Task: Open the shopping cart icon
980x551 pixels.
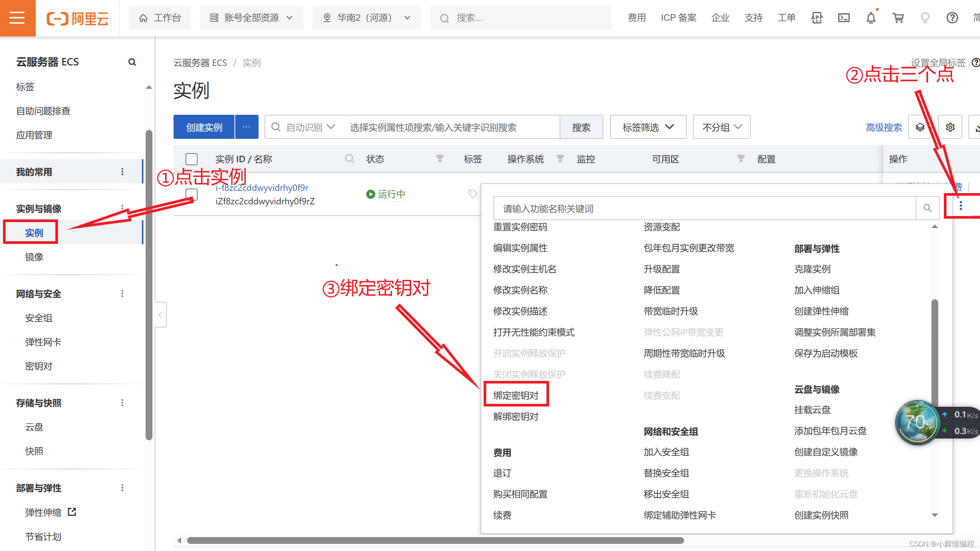Action: pyautogui.click(x=898, y=18)
